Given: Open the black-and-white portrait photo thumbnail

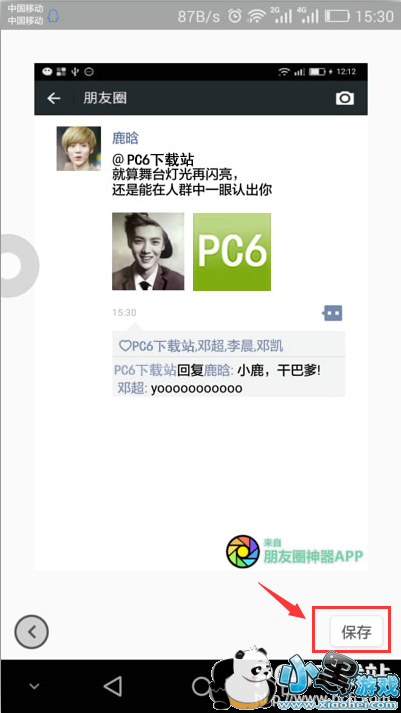Looking at the screenshot, I should point(148,251).
